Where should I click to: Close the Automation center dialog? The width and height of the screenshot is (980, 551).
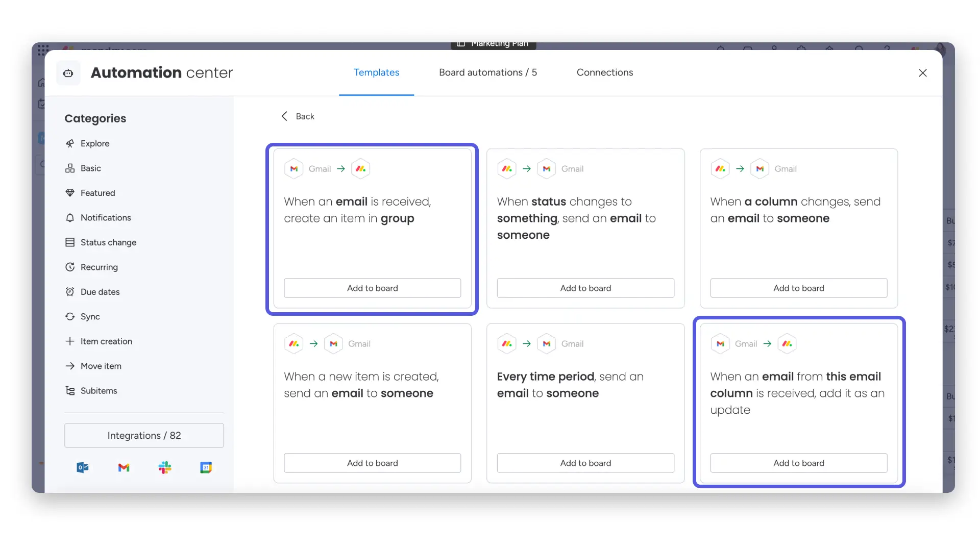(x=923, y=73)
